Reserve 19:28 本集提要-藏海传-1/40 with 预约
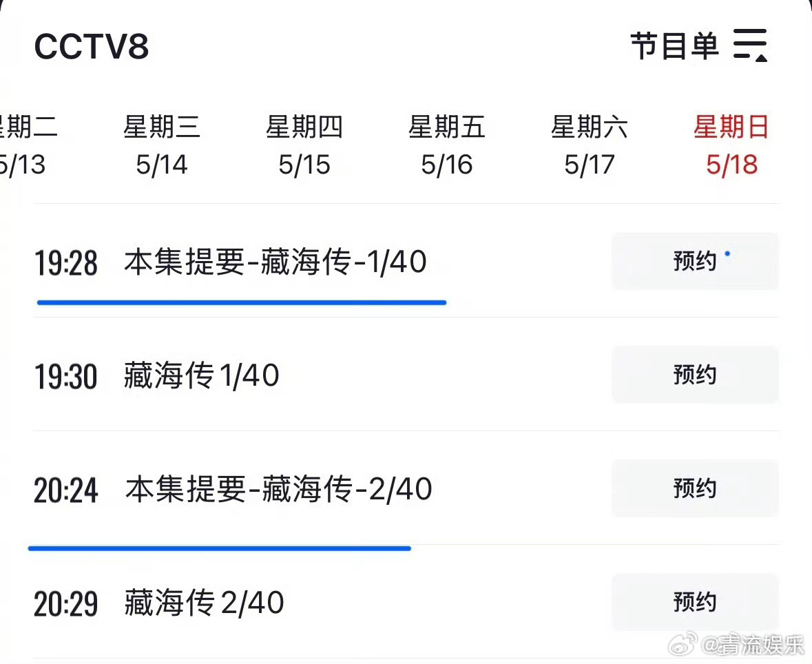 [x=695, y=261]
